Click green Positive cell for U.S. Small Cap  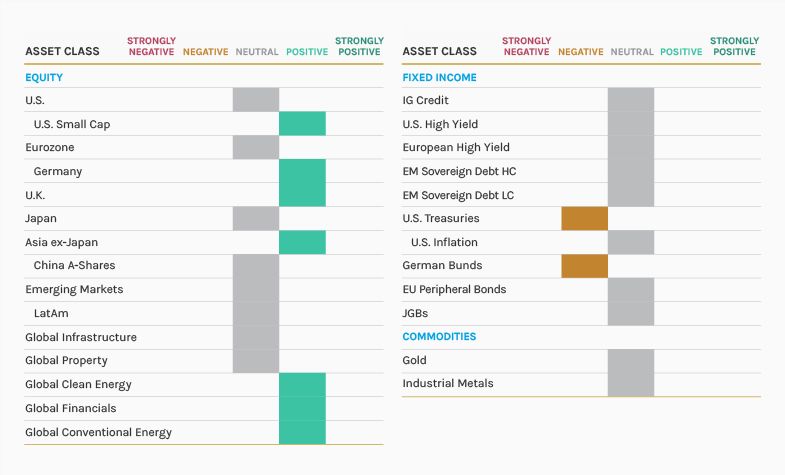[x=302, y=124]
